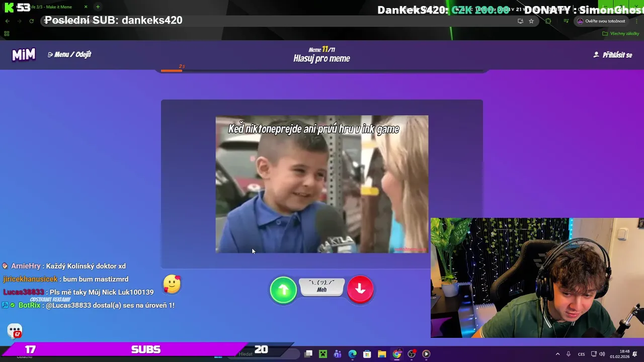Open notifications bell in taskbar
This screenshot has height=362, width=644.
[x=635, y=354]
